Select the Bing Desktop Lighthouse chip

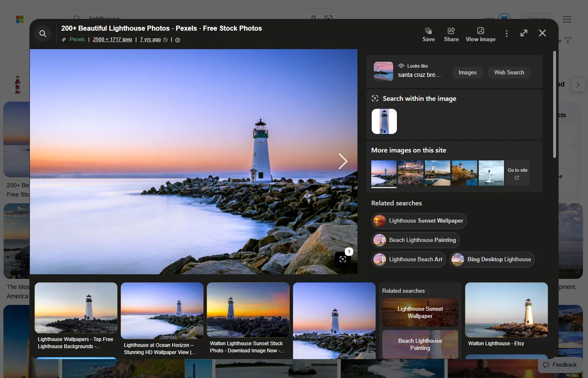click(492, 260)
